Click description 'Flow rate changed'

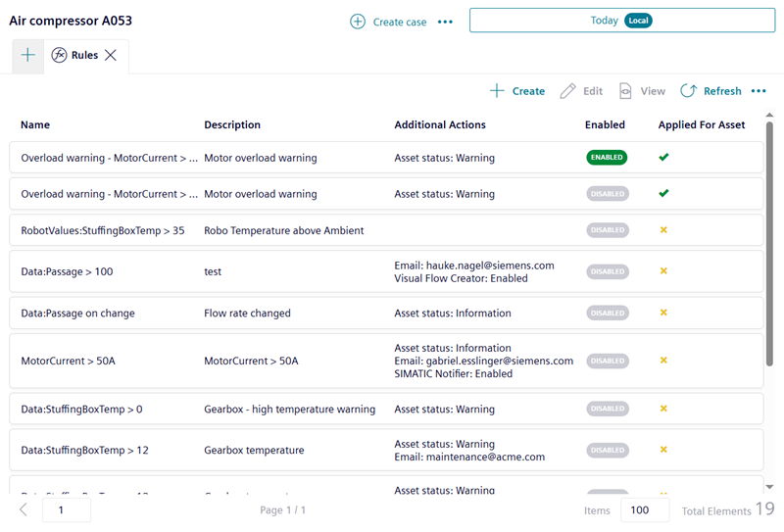247,313
